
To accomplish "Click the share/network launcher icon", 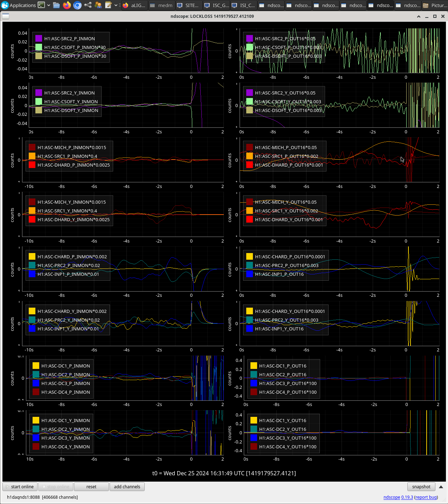I will [88, 5].
